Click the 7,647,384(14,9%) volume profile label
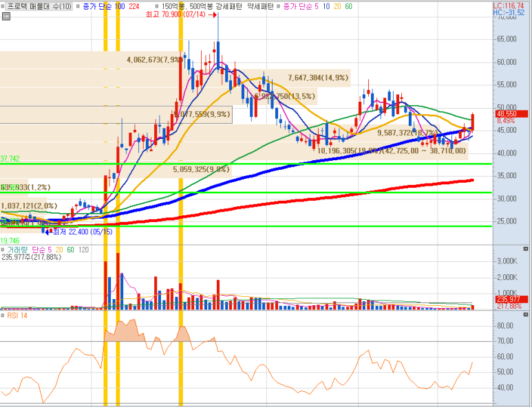Image resolution: width=532 pixels, height=407 pixels. click(x=318, y=78)
